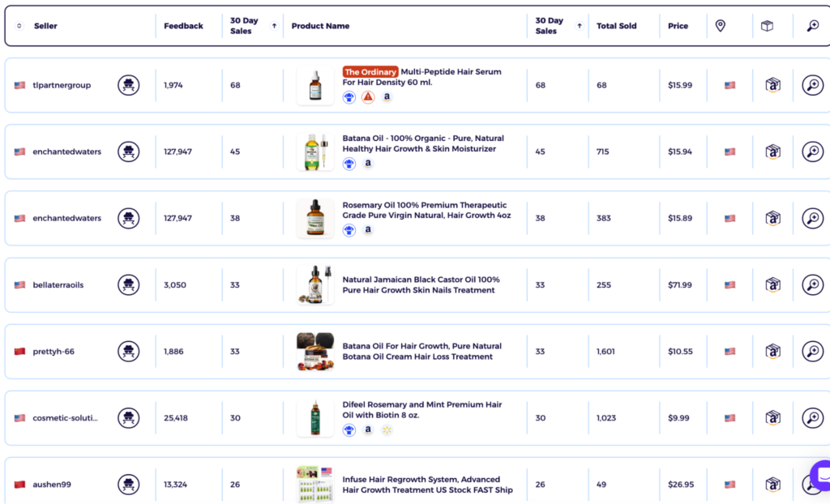Click magnifier search icon for Rosemary Oil row
The width and height of the screenshot is (830, 504).
(812, 218)
